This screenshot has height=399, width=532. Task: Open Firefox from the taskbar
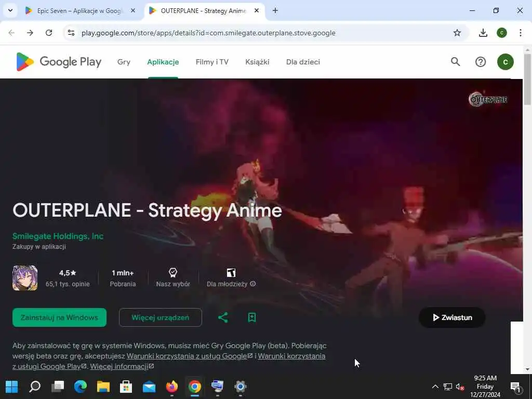[172, 387]
